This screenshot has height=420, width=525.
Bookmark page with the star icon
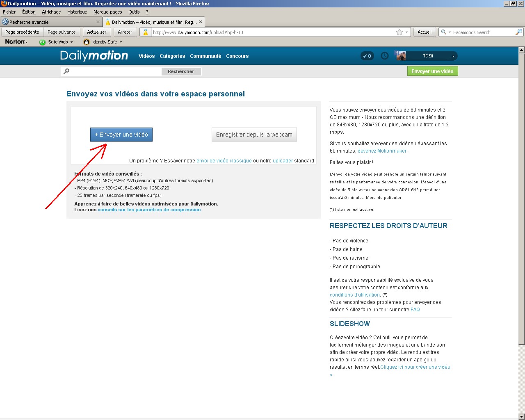[x=399, y=32]
